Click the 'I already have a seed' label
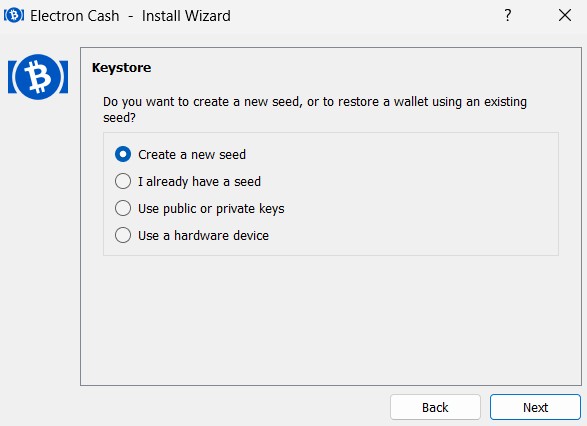This screenshot has width=587, height=426. pyautogui.click(x=200, y=182)
